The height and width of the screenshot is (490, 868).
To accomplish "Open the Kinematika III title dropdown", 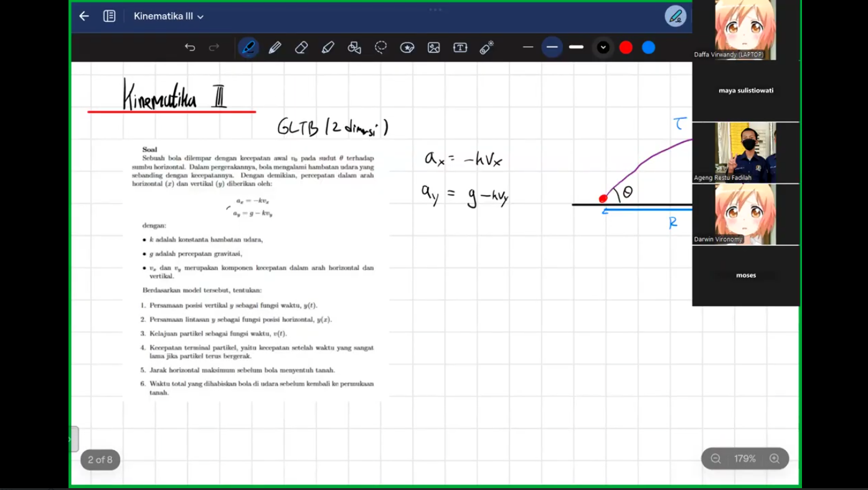I will 169,16.
